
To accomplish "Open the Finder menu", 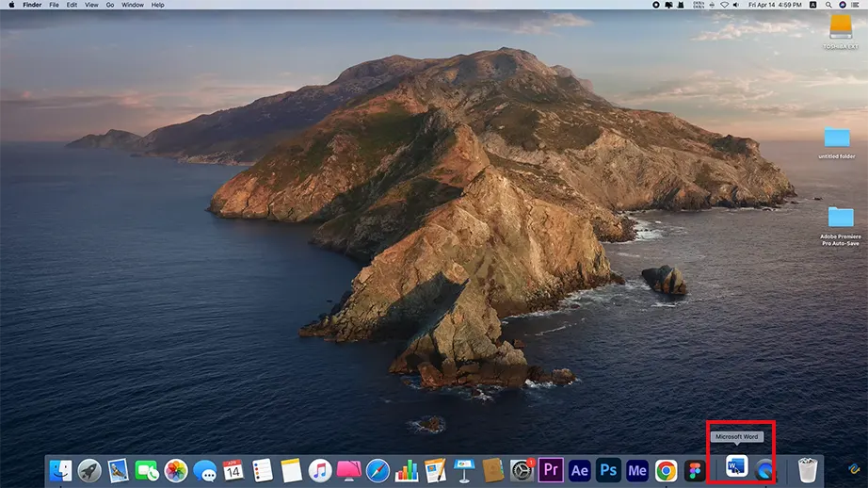I will click(32, 5).
